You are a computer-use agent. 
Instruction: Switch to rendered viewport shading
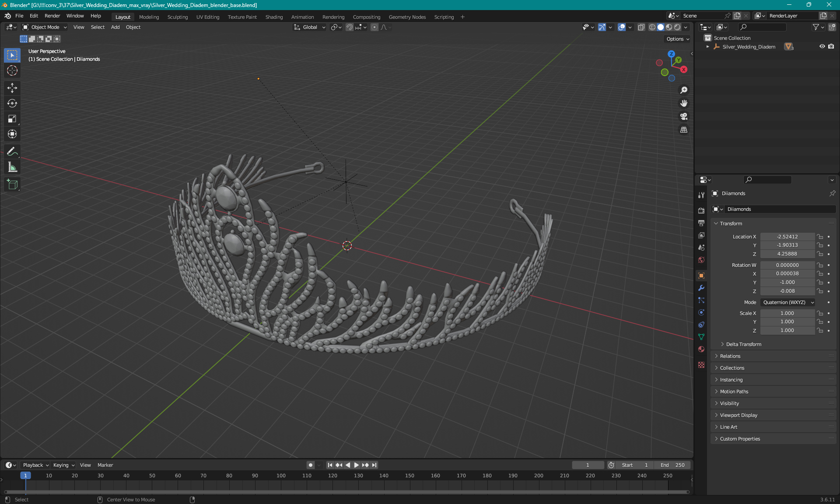click(677, 27)
